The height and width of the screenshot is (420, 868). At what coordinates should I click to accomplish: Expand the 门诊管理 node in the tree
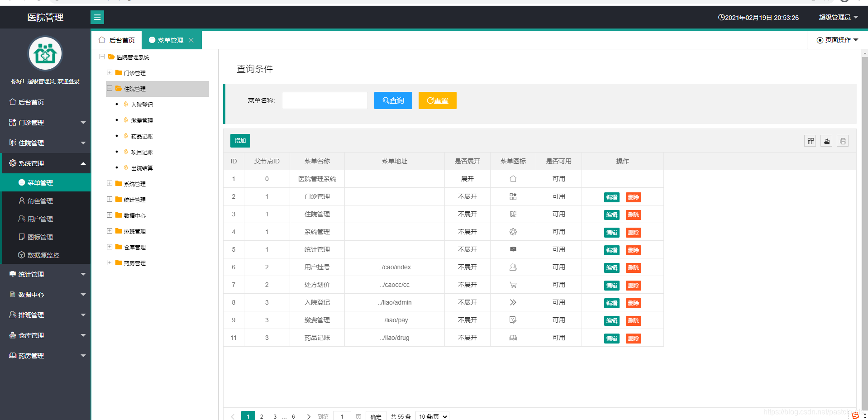[x=109, y=72]
